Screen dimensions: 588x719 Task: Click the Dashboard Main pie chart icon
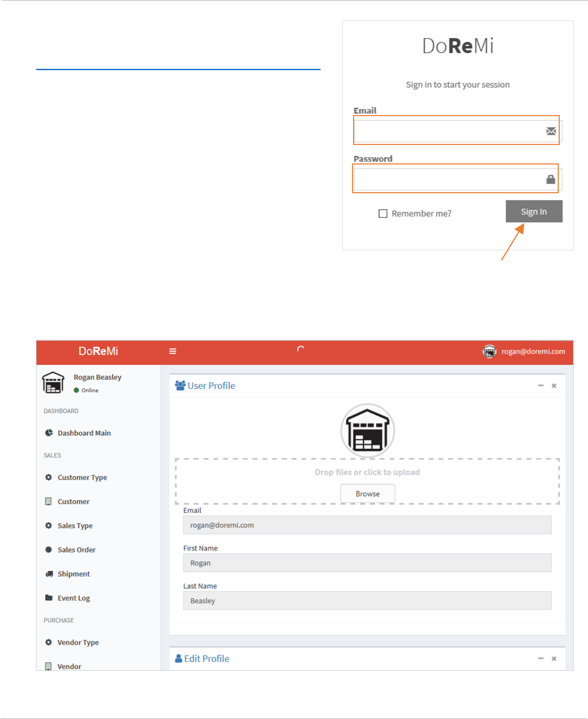click(49, 433)
